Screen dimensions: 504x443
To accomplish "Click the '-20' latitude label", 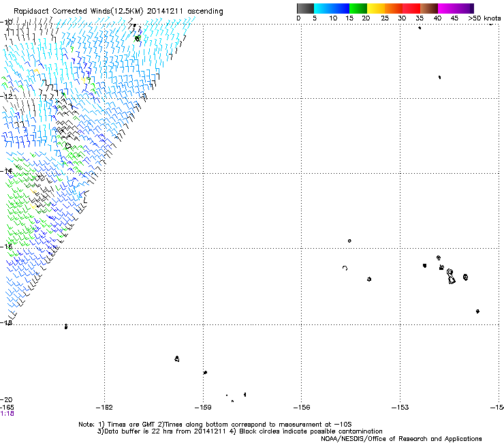I will [x=6, y=400].
